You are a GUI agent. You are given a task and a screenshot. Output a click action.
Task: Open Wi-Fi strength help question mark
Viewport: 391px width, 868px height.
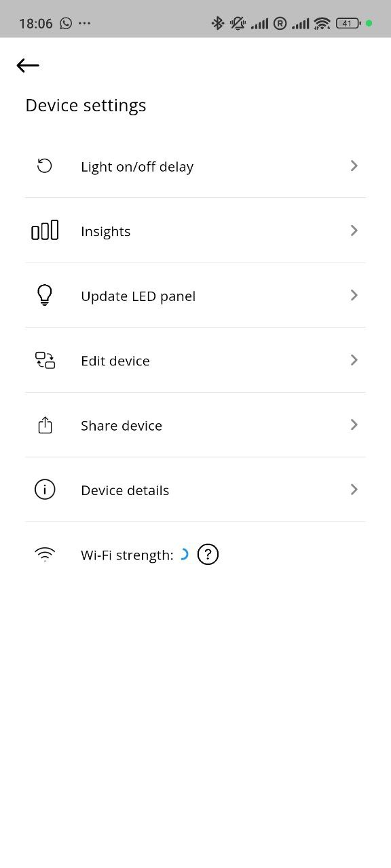point(208,555)
